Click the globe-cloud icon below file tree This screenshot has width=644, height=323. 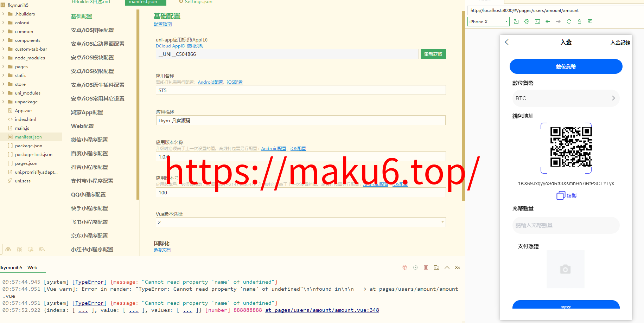tap(42, 249)
